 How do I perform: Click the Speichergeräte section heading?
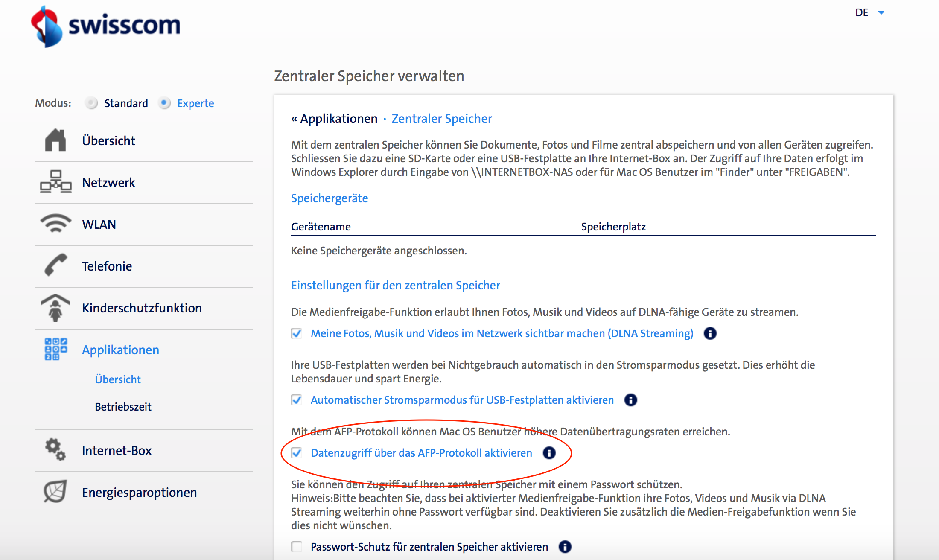click(x=330, y=198)
